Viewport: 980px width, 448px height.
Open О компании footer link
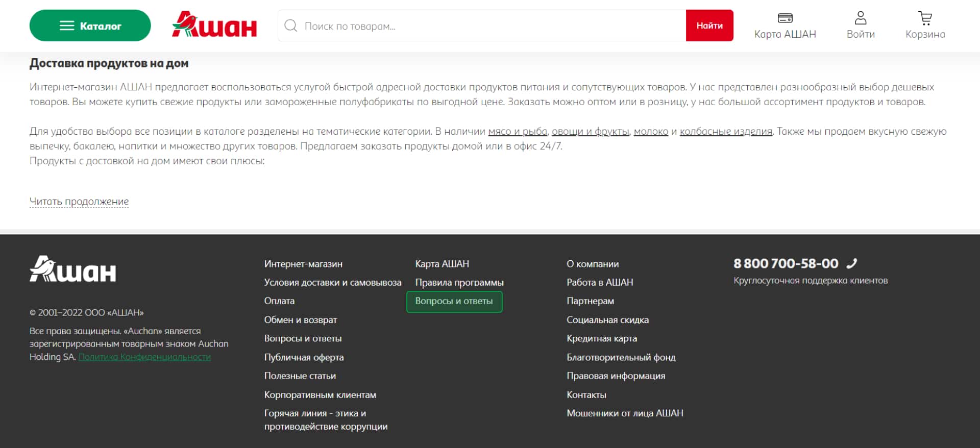[x=593, y=264]
